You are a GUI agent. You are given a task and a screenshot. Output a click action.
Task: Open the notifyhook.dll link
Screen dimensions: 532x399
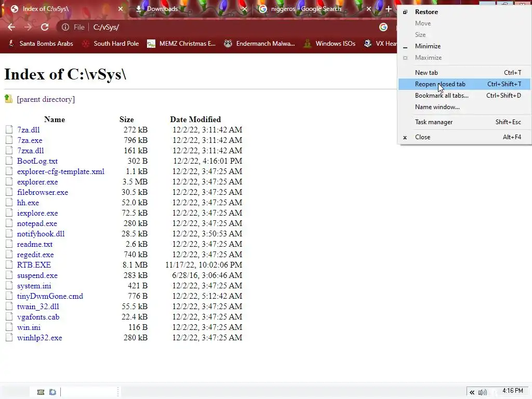click(x=41, y=233)
